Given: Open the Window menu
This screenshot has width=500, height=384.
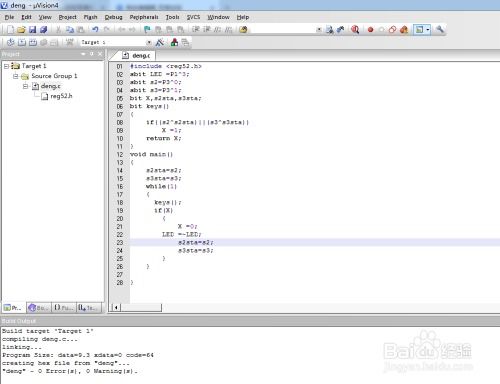Looking at the screenshot, I should tap(218, 17).
